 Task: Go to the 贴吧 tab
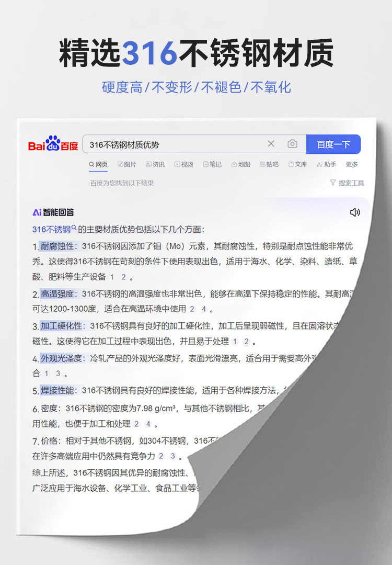pyautogui.click(x=269, y=164)
